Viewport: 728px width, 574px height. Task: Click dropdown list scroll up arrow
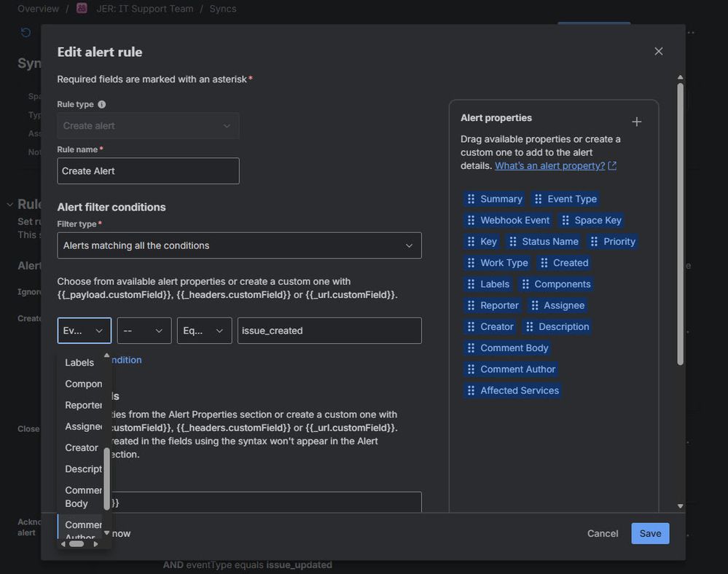click(107, 355)
